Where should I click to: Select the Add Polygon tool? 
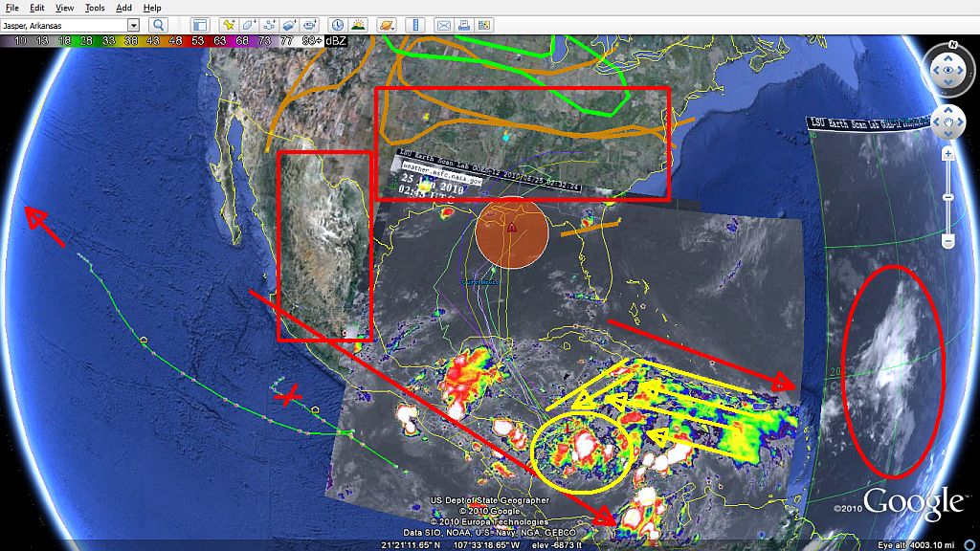pyautogui.click(x=249, y=25)
